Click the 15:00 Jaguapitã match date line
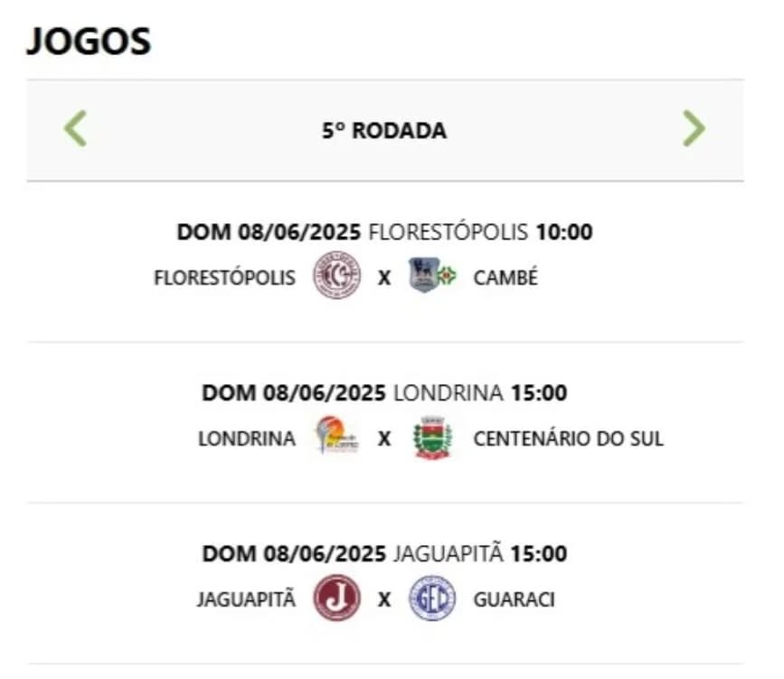This screenshot has width=784, height=679. [x=384, y=553]
